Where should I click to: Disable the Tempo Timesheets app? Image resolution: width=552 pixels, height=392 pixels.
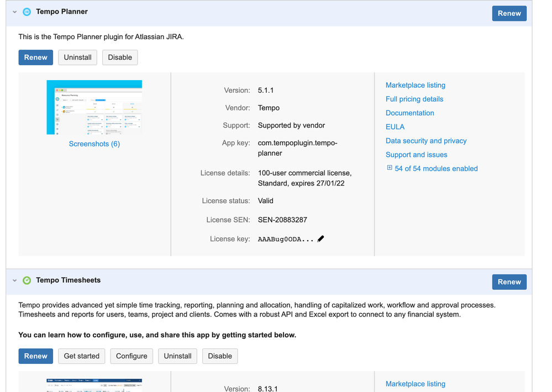(x=220, y=356)
